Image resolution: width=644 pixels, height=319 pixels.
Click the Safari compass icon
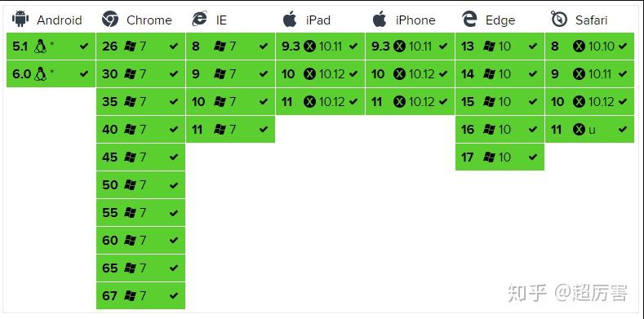(559, 19)
